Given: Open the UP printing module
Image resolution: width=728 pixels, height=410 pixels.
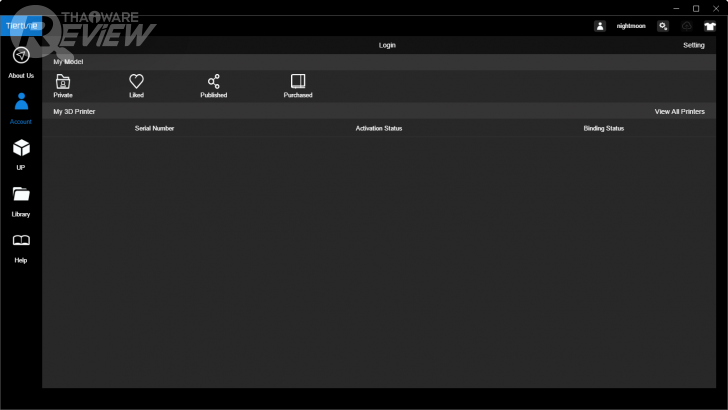Looking at the screenshot, I should [x=21, y=155].
